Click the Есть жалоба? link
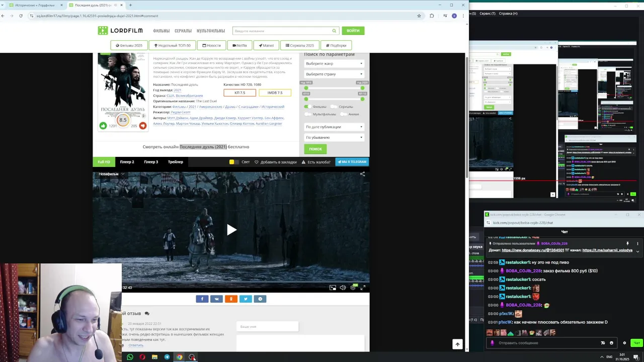Viewport: 644px width, 362px height. tap(316, 162)
